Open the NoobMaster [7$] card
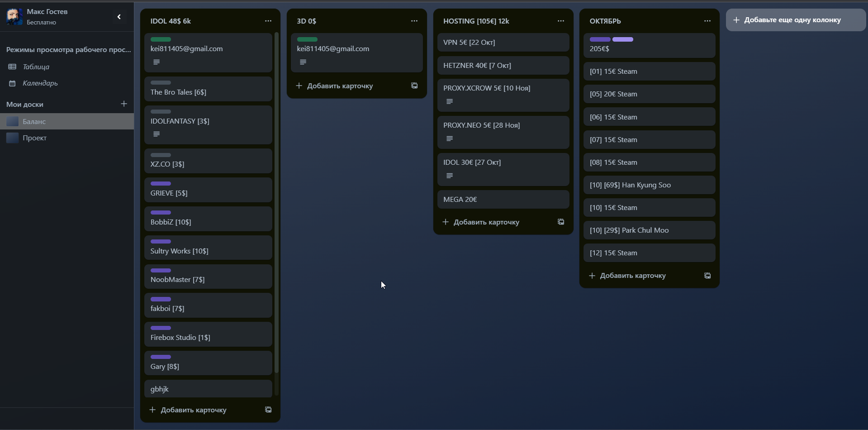 208,277
